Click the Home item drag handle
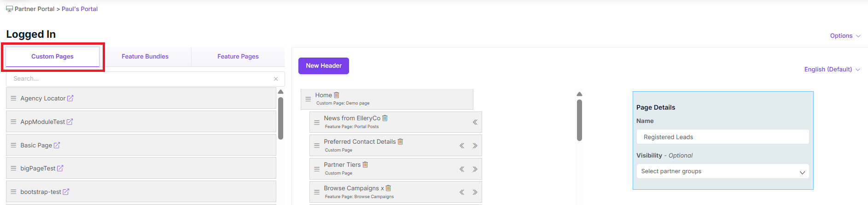The image size is (868, 205). (x=308, y=99)
